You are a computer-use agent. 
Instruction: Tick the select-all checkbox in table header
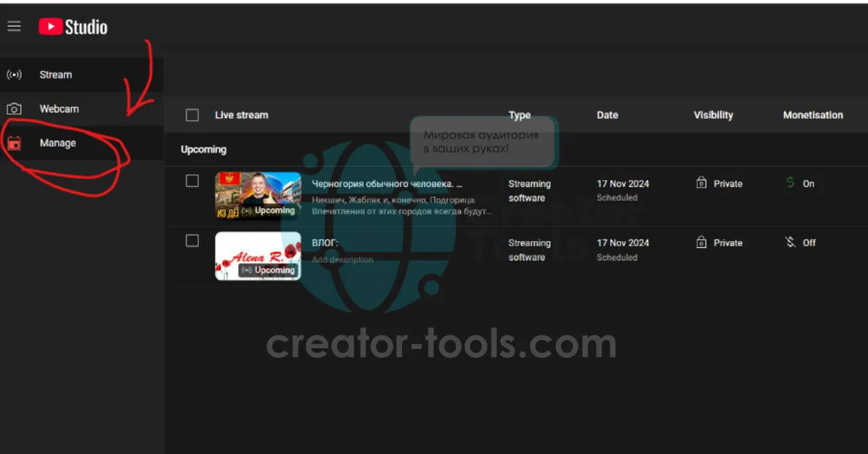193,115
